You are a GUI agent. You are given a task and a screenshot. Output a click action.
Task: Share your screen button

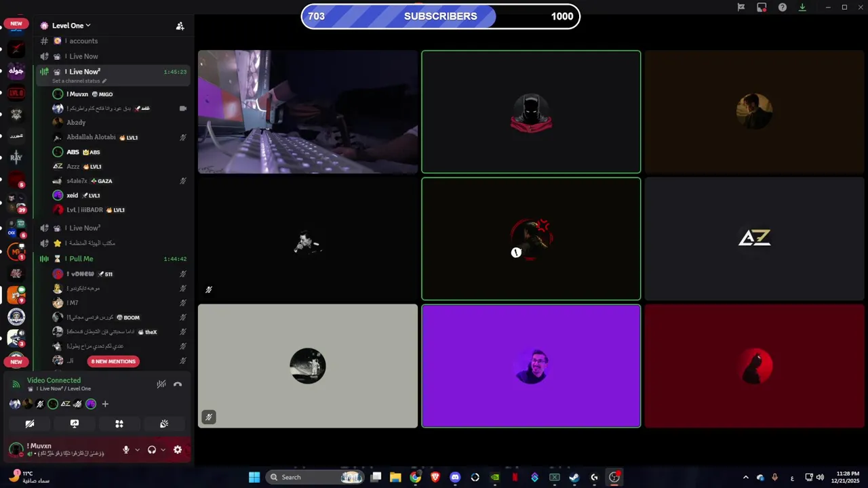pos(75,424)
